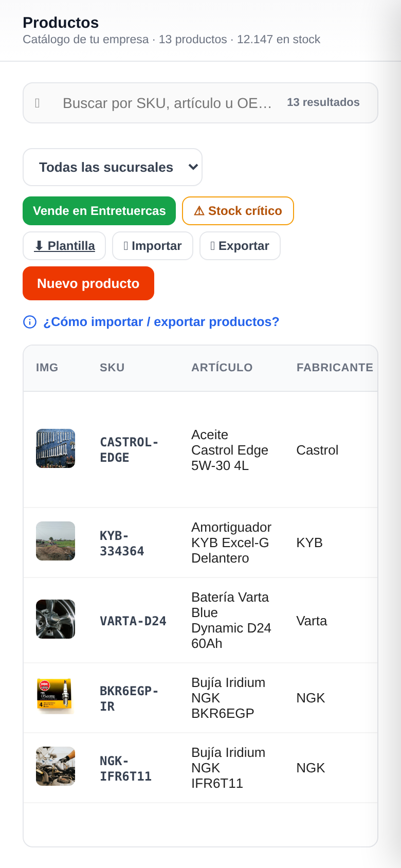Open the KYB-334364 product thumbnail

[x=56, y=541]
